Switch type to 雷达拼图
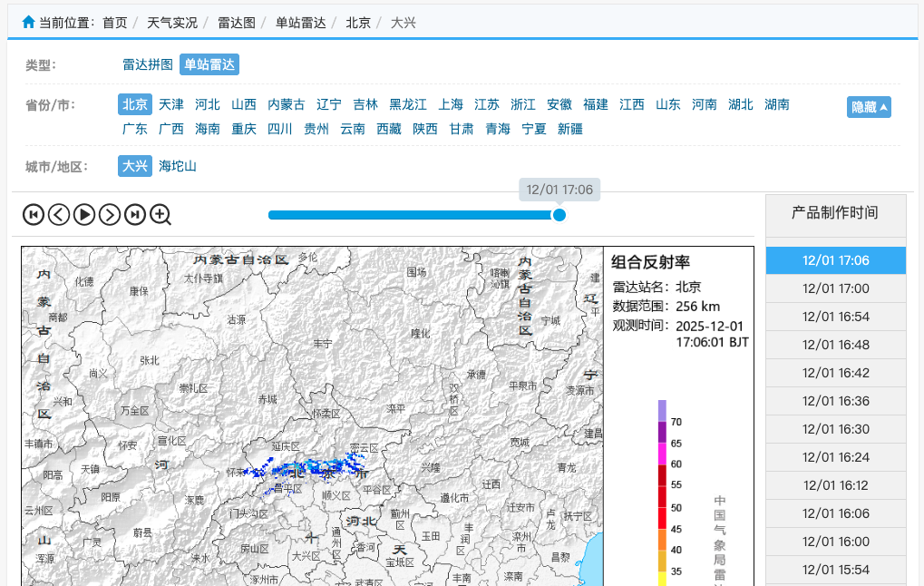The height and width of the screenshot is (586, 924). 148,64
